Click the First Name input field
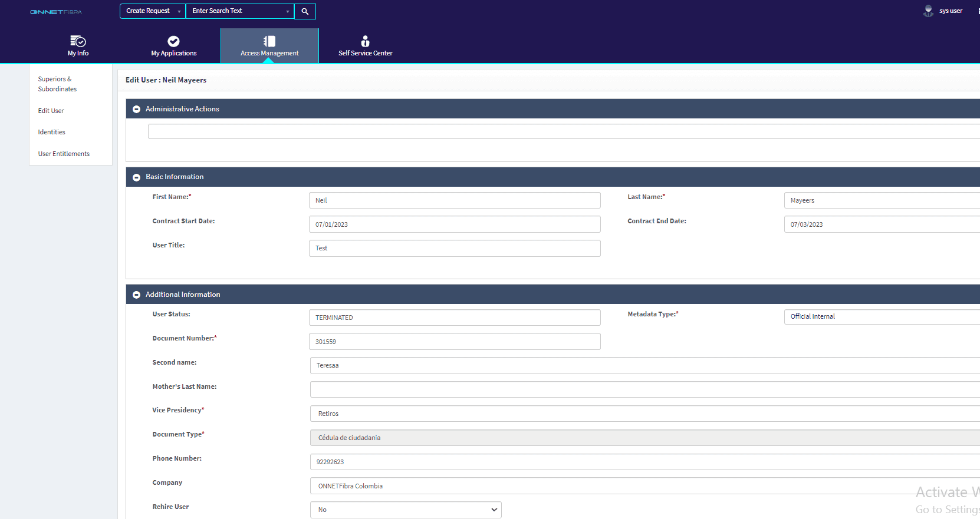The width and height of the screenshot is (980, 519). tap(454, 200)
